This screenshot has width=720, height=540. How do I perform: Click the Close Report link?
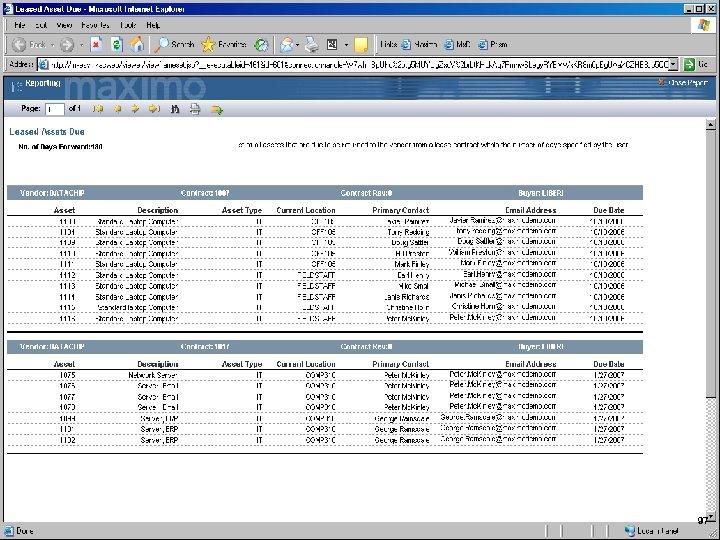[684, 83]
